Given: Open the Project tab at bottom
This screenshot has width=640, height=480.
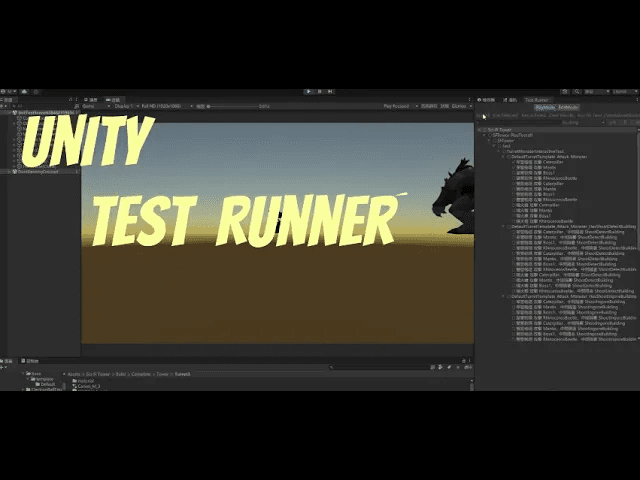Looking at the screenshot, I should [x=7, y=361].
